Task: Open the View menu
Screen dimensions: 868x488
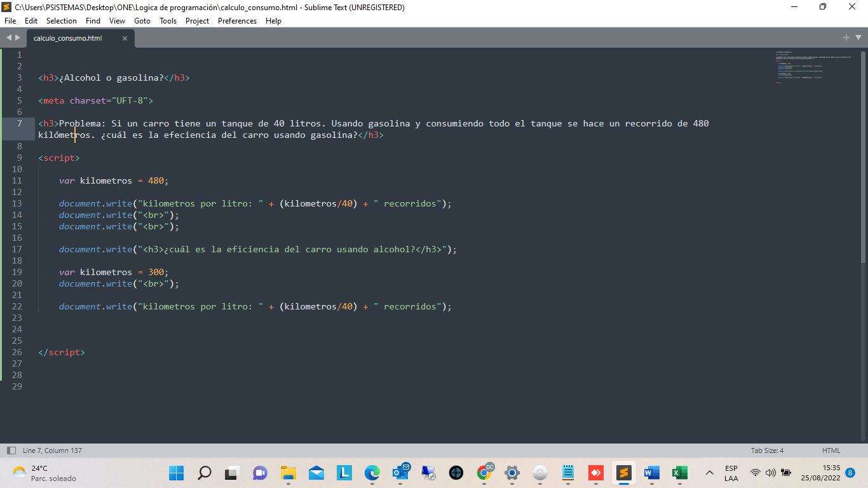Action: [117, 20]
